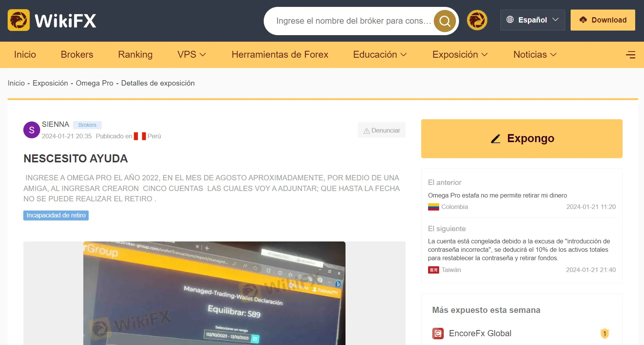Image resolution: width=644 pixels, height=345 pixels.
Task: Click the Taiwan flag icon
Action: coord(433,270)
